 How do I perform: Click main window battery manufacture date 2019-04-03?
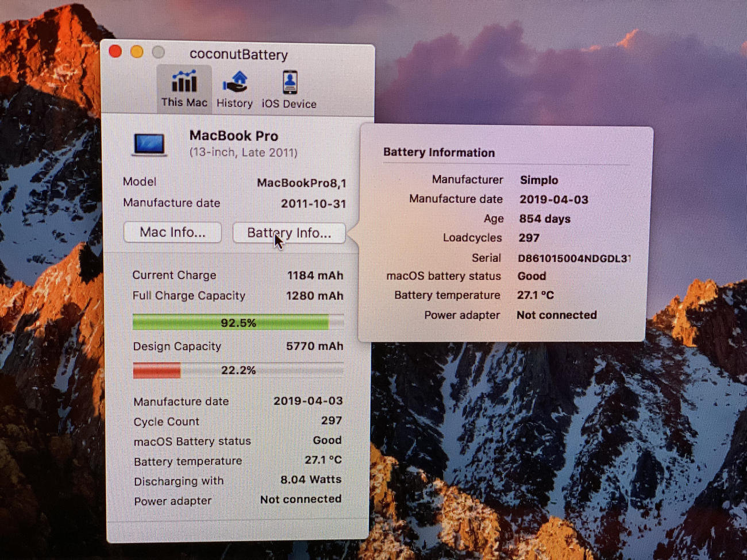[308, 401]
